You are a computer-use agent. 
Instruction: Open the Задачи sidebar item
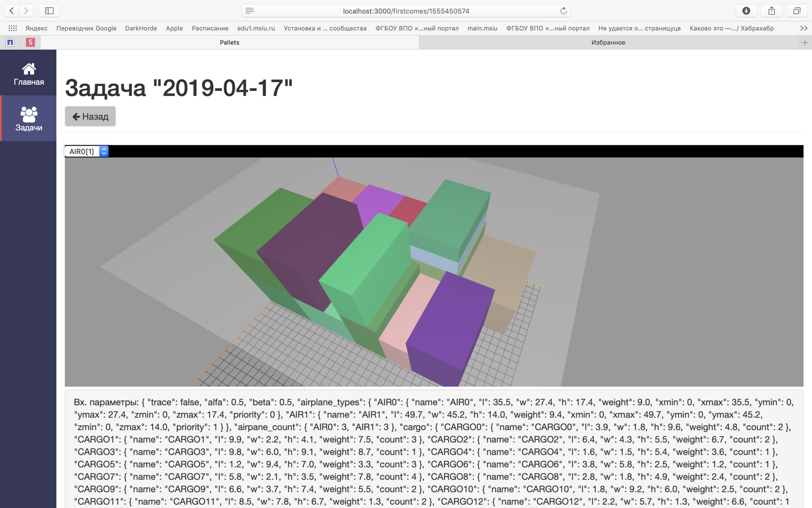(29, 119)
